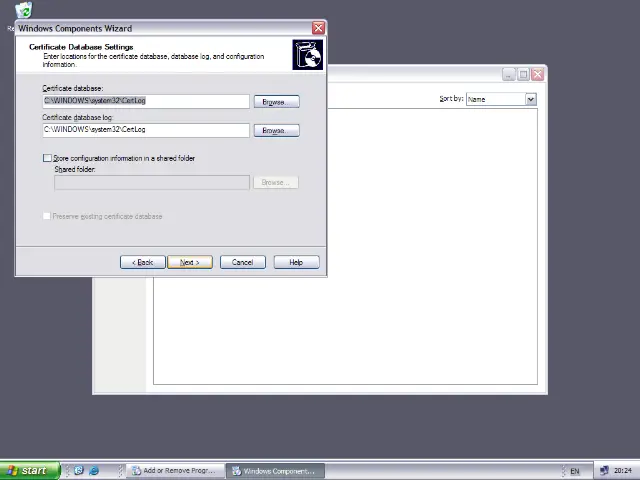Click the wizard setup CD icon

(307, 55)
